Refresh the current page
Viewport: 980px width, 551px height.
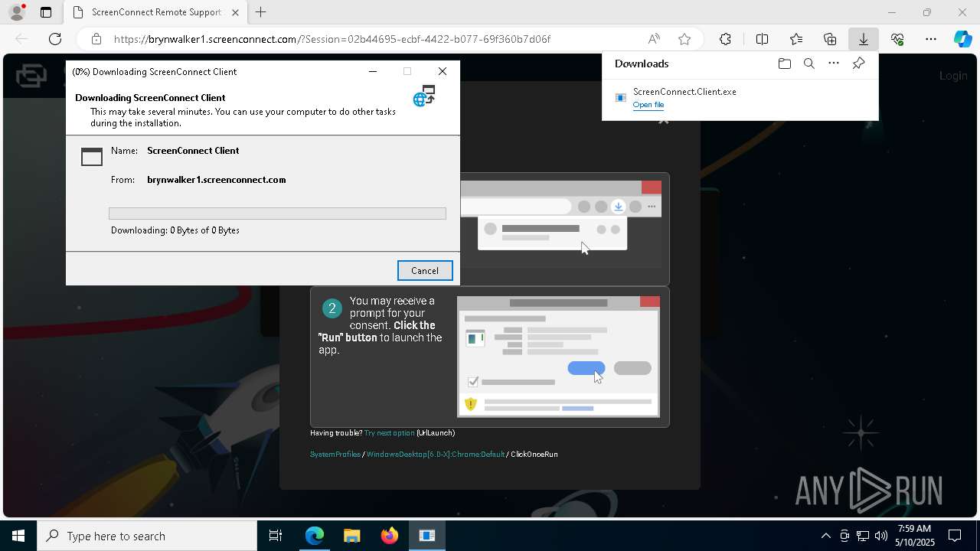click(55, 39)
